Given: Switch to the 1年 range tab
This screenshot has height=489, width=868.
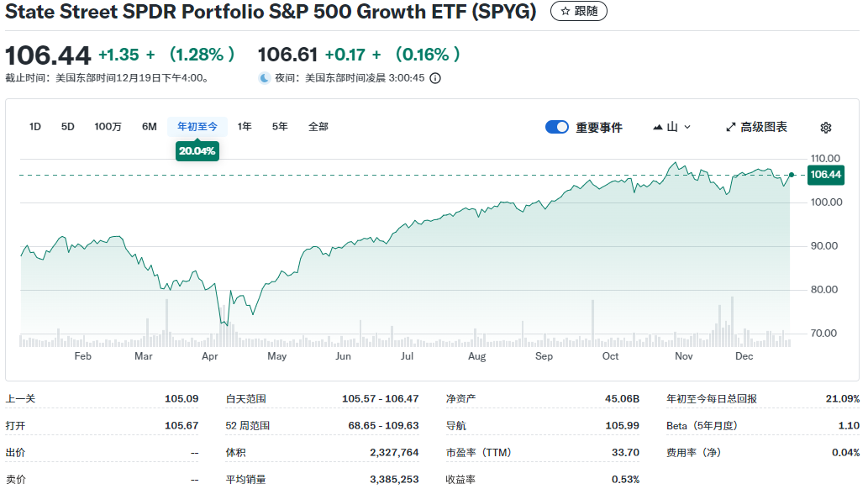Looking at the screenshot, I should point(245,126).
